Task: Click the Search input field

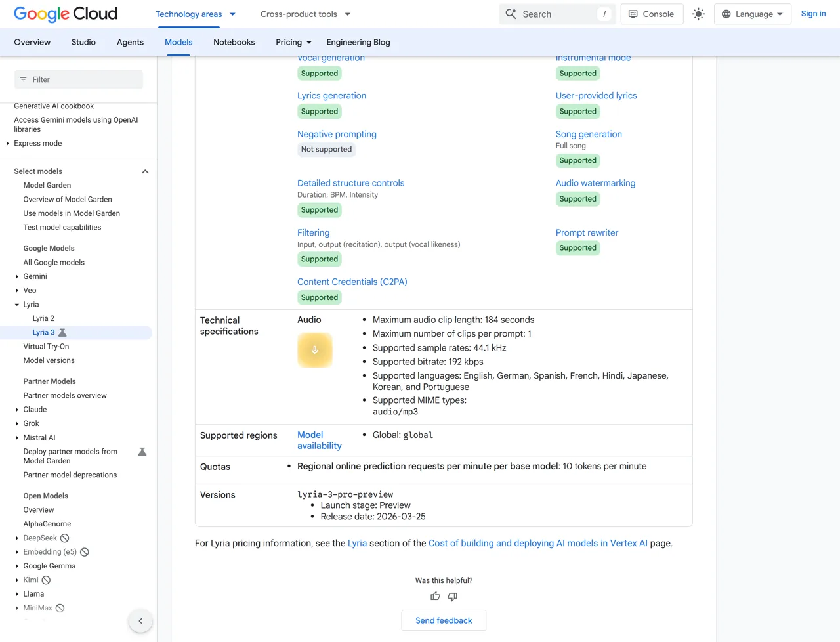Action: click(x=557, y=14)
